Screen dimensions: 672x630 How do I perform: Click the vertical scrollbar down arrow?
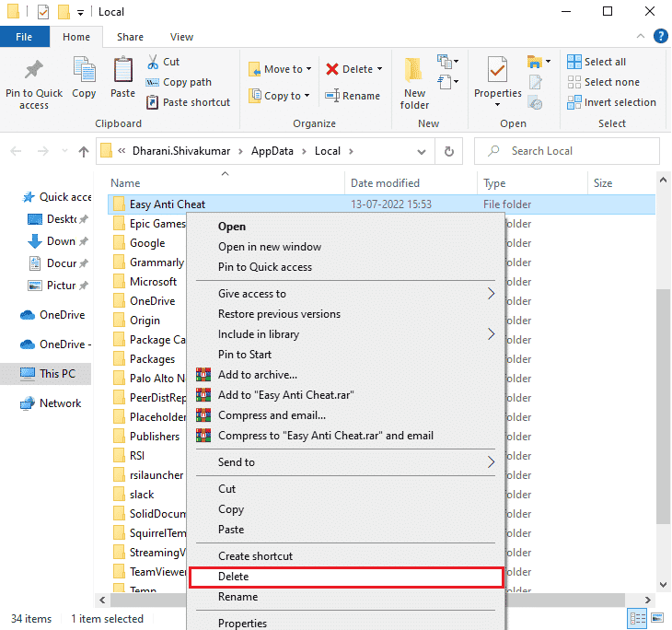pyautogui.click(x=663, y=584)
